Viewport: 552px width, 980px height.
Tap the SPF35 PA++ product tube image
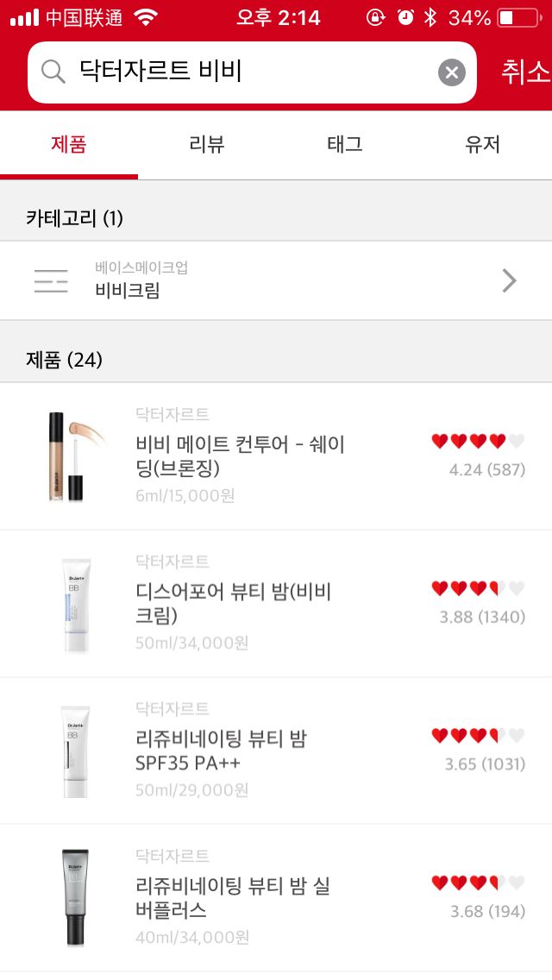tap(74, 751)
